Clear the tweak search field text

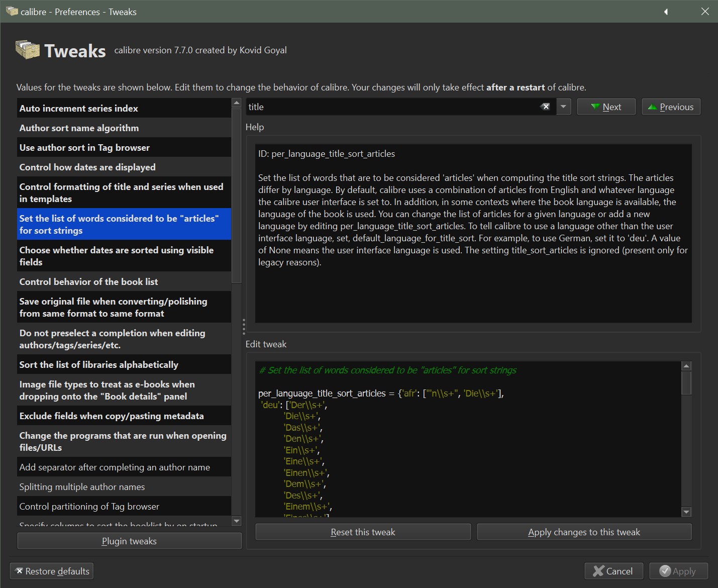click(x=545, y=107)
